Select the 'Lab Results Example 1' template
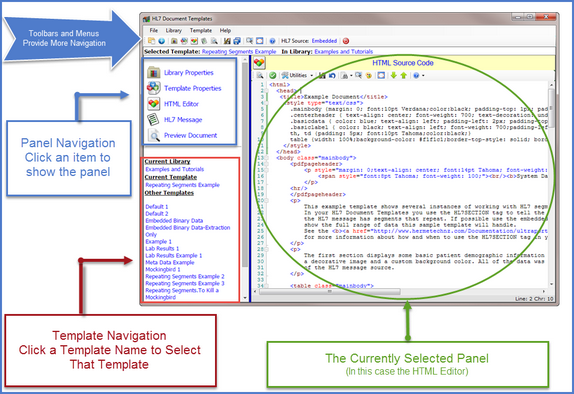 (x=174, y=256)
